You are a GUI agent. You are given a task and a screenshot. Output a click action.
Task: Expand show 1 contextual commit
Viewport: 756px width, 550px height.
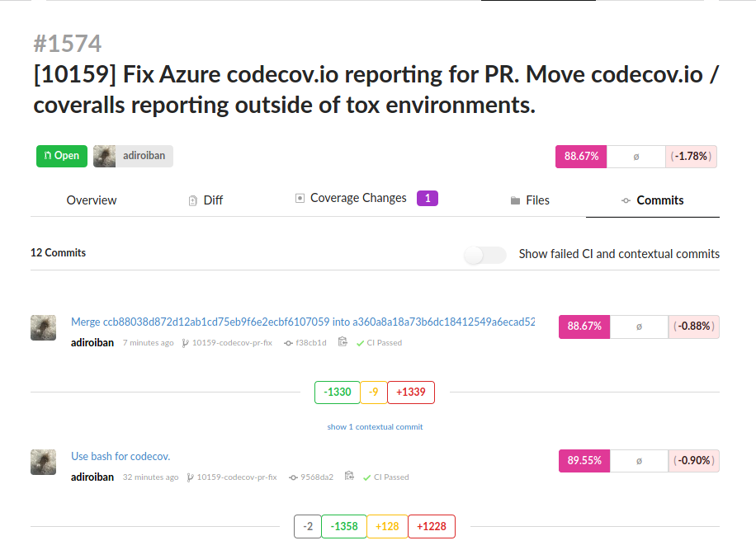(375, 426)
